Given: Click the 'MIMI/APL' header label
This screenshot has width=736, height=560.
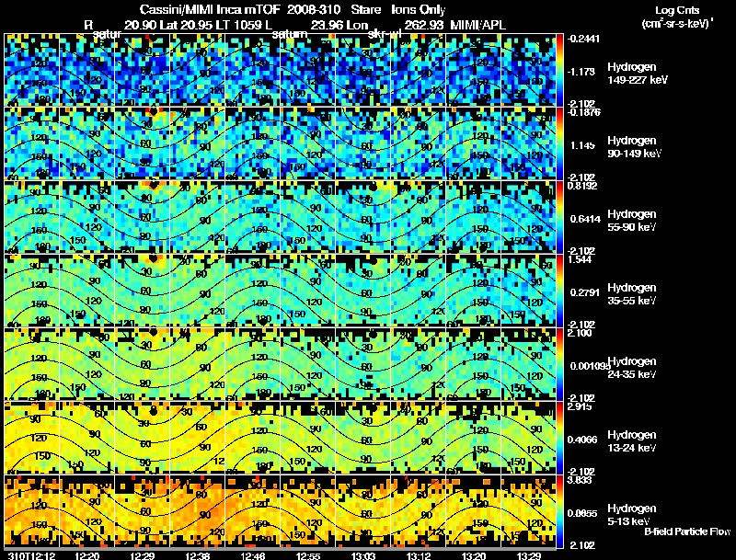Looking at the screenshot, I should [477, 25].
